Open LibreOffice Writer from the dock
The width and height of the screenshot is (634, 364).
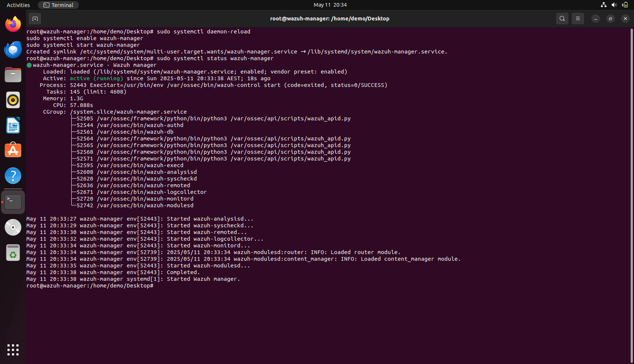pos(13,125)
